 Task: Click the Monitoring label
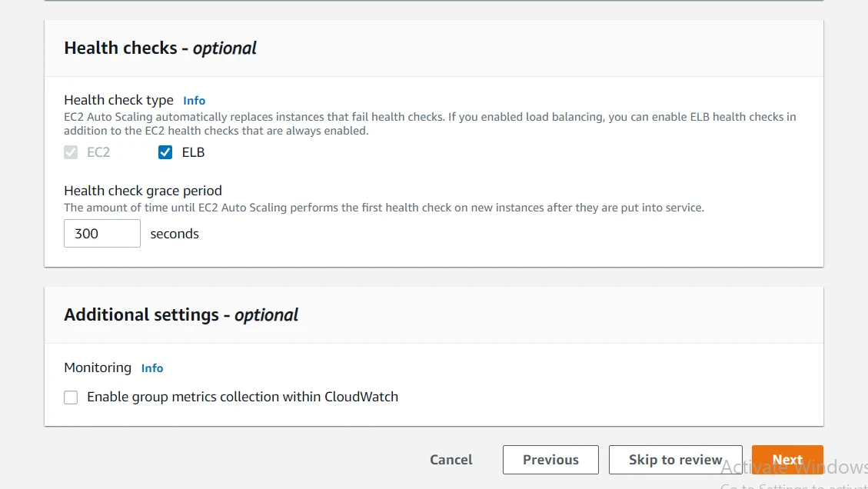(98, 368)
